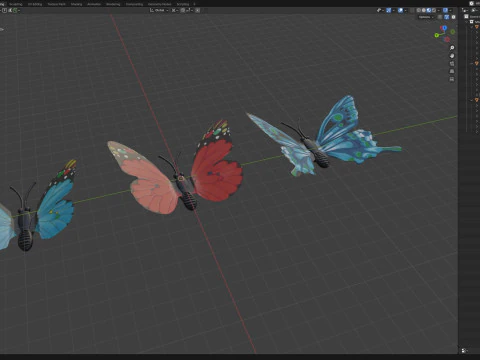Open the Compositing workspace tab

(x=134, y=4)
